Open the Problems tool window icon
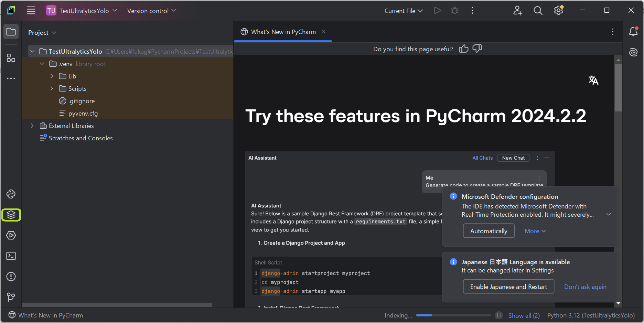Viewport: 644px width, 323px height. click(11, 277)
